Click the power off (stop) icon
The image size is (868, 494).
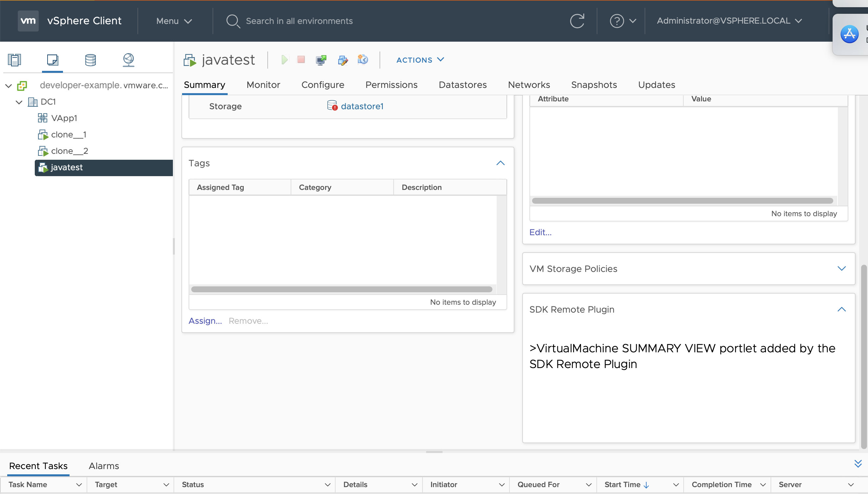tap(301, 60)
